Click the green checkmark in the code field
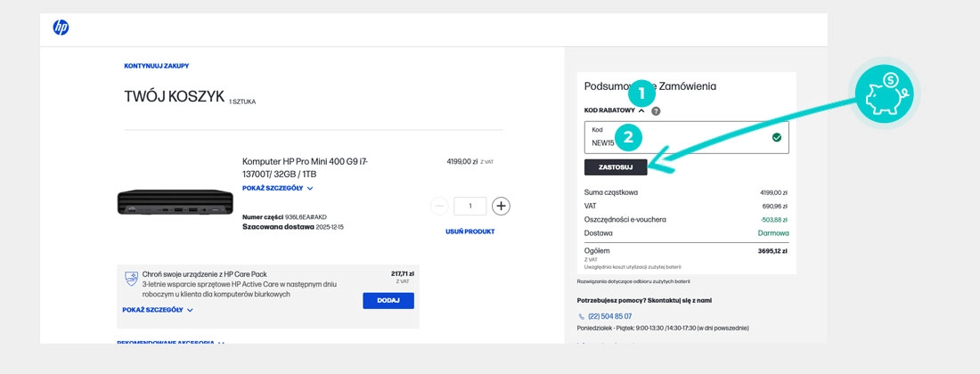980x374 pixels. tap(776, 137)
